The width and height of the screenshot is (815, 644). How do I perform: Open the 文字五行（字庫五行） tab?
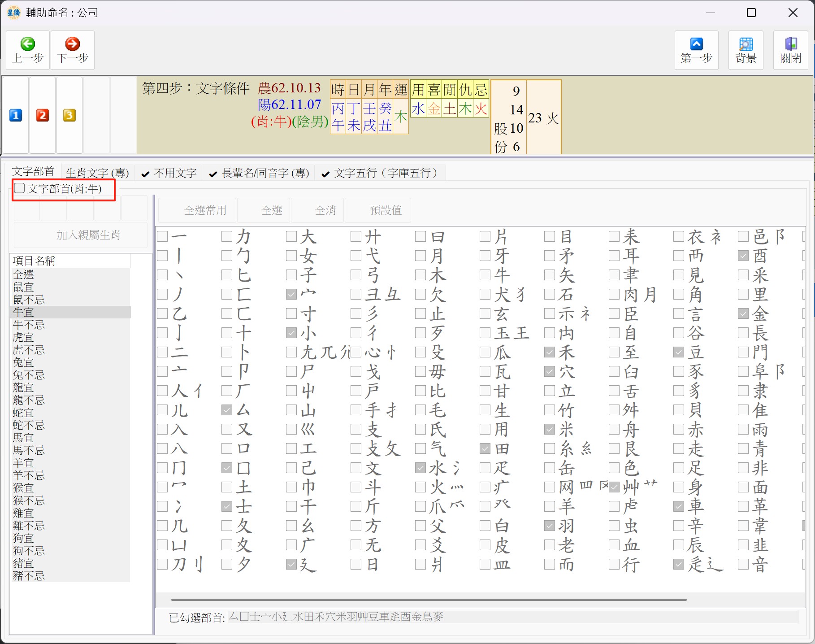tap(380, 173)
